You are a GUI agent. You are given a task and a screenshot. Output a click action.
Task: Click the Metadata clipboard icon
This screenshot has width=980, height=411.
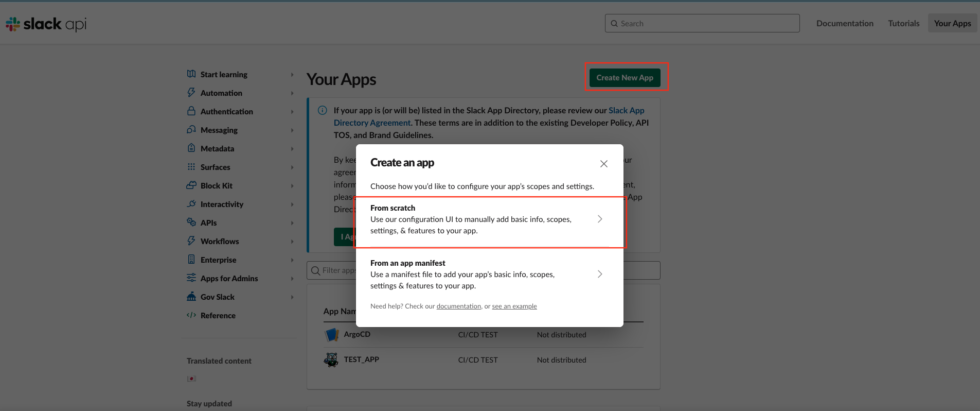click(191, 148)
